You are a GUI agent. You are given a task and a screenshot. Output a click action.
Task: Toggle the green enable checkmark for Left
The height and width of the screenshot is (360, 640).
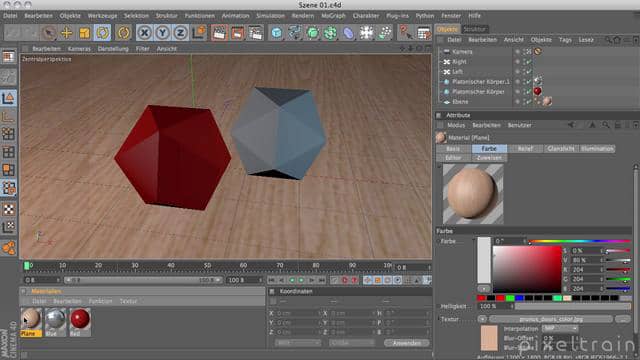pos(529,72)
